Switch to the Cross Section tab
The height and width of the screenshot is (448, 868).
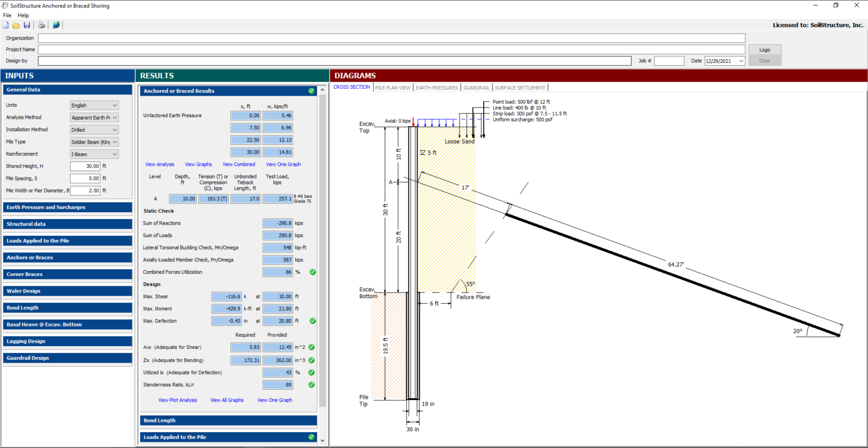click(x=351, y=87)
